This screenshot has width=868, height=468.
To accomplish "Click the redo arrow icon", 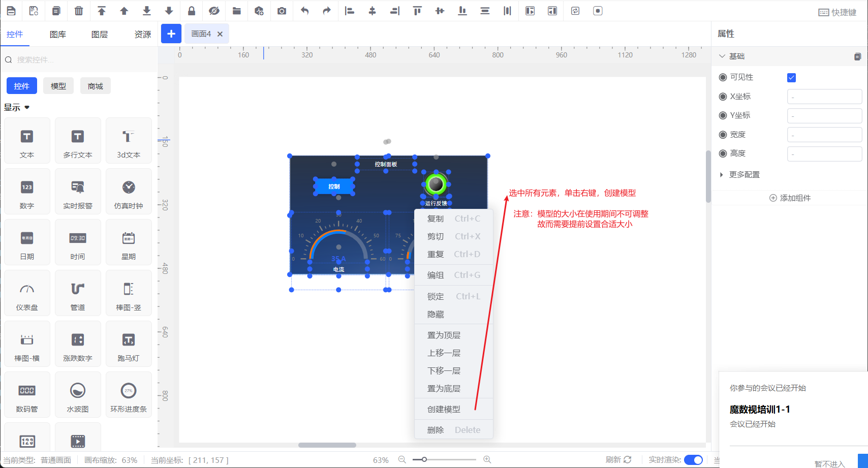I will (327, 11).
